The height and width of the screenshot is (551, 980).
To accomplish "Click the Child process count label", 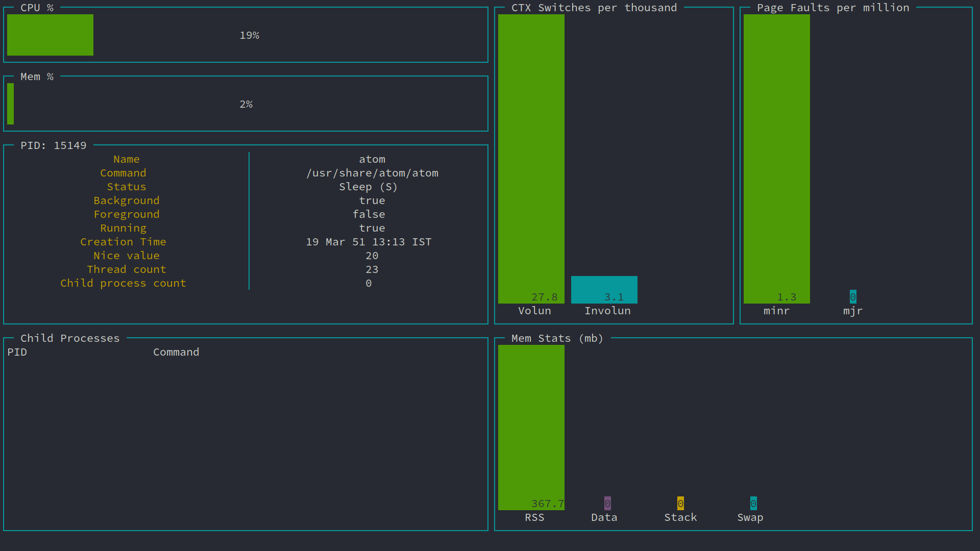I will 123,283.
